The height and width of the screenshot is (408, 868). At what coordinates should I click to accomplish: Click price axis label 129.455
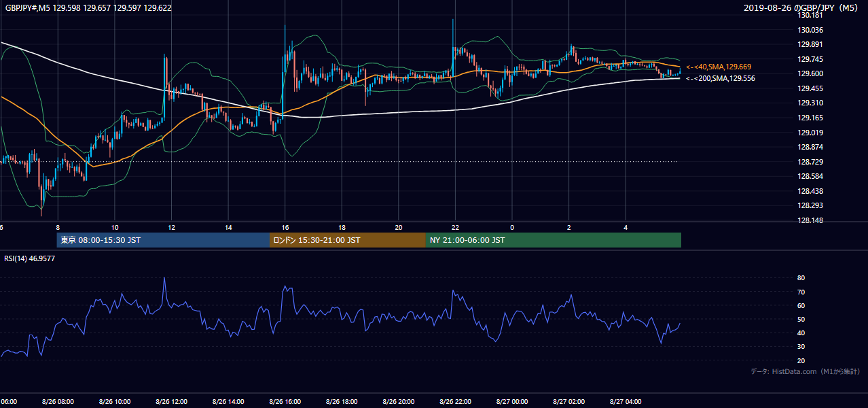[x=811, y=88]
